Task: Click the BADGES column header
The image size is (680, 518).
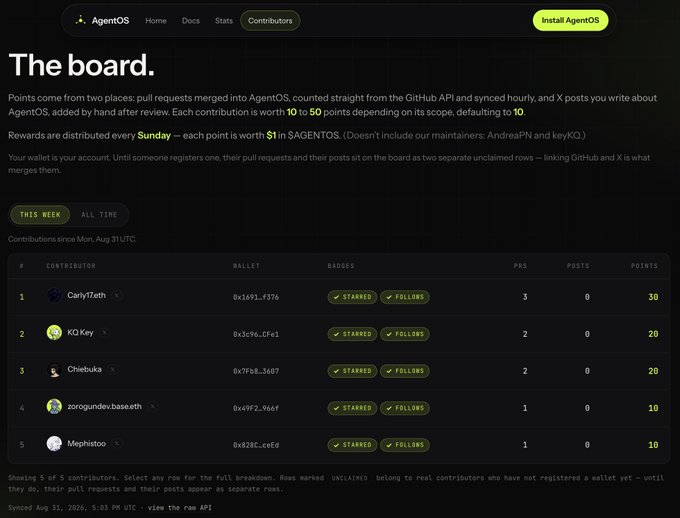Action: click(x=341, y=266)
